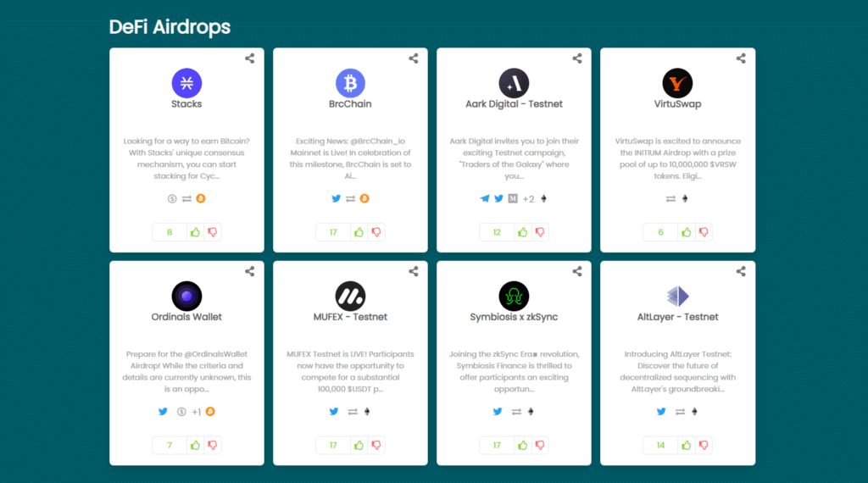Upvote the Ordinals Wallet airdrop
The image size is (868, 483).
[196, 446]
